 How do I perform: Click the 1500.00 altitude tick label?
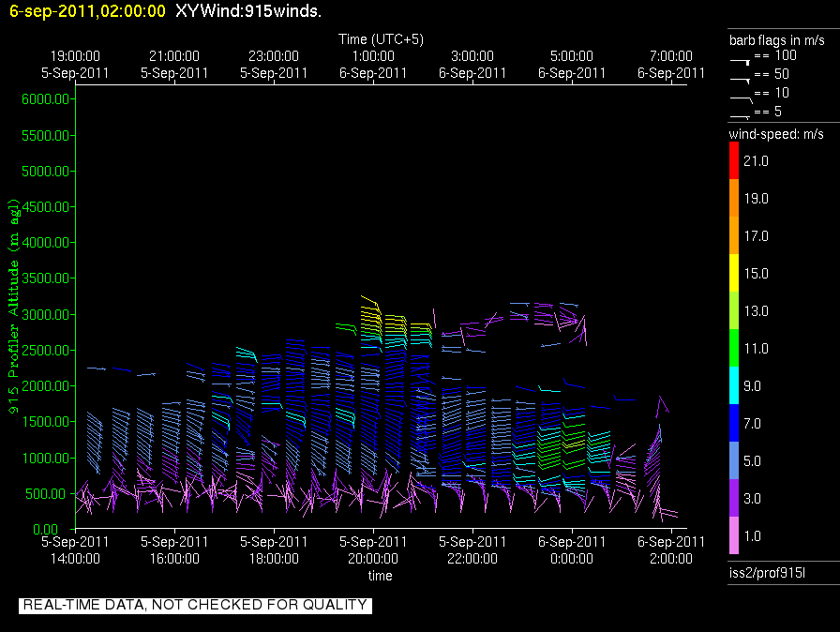[46, 422]
